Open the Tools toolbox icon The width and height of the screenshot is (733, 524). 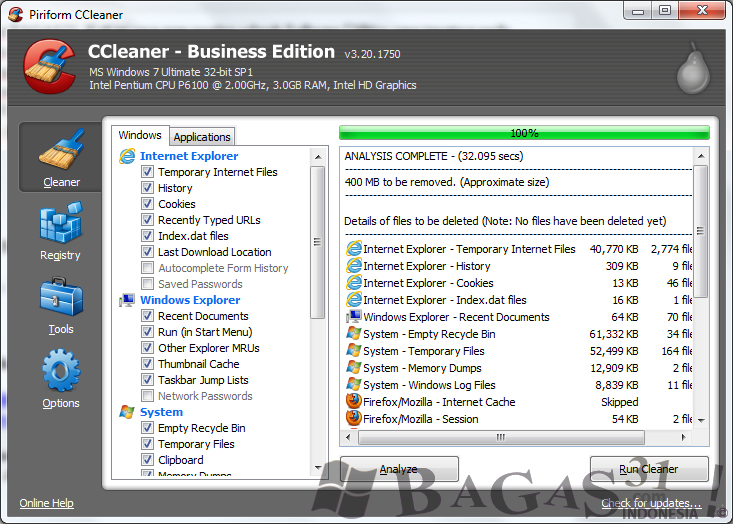[61, 296]
